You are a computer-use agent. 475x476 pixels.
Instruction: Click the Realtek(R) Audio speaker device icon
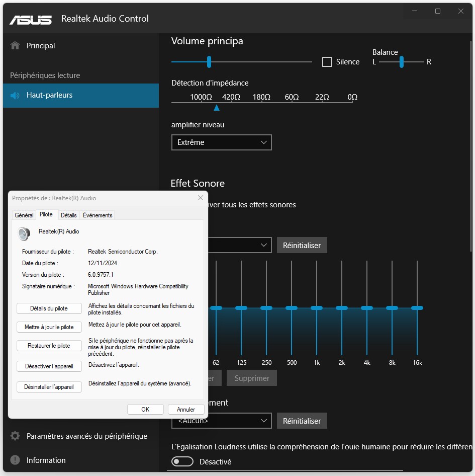tap(24, 233)
